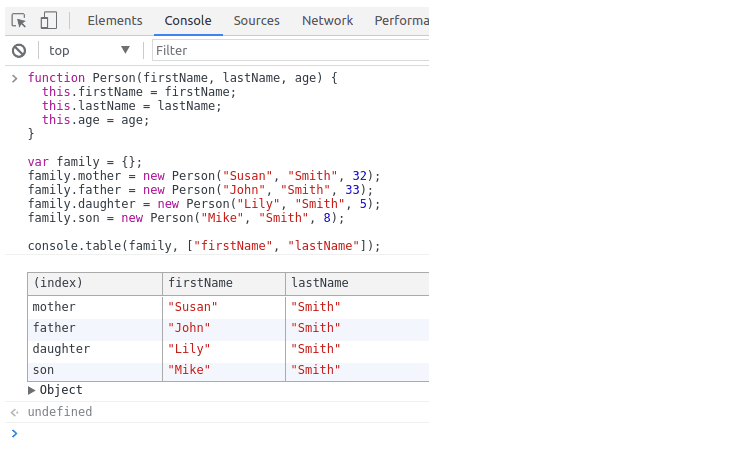Screen dimensions: 729x450
Task: Click the console prompt input line
Action: pyautogui.click(x=220, y=433)
